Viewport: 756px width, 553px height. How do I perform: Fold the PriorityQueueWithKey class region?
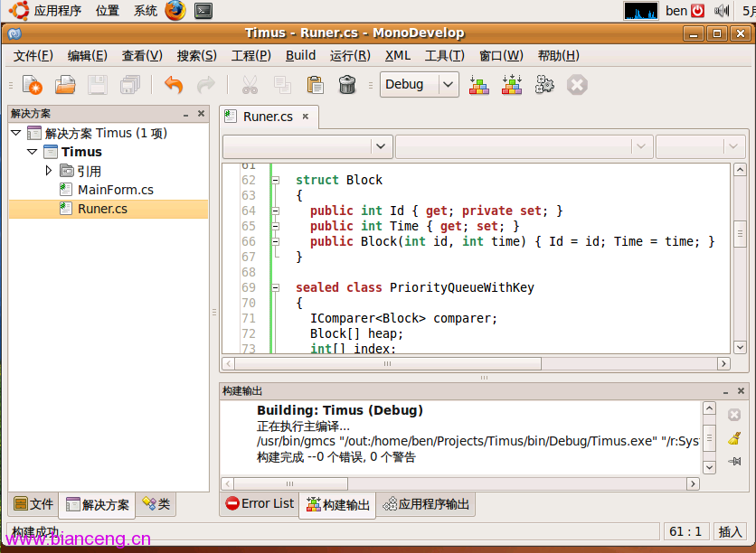(x=275, y=288)
